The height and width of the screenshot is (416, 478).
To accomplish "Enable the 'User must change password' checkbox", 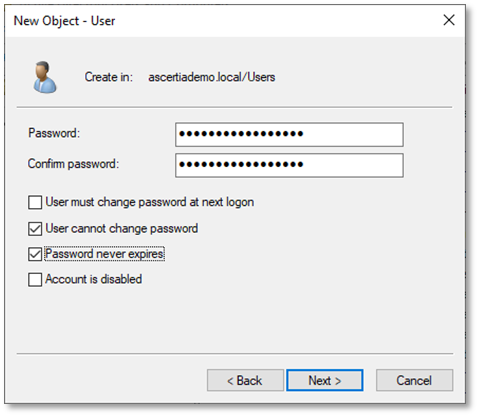I will pos(35,202).
